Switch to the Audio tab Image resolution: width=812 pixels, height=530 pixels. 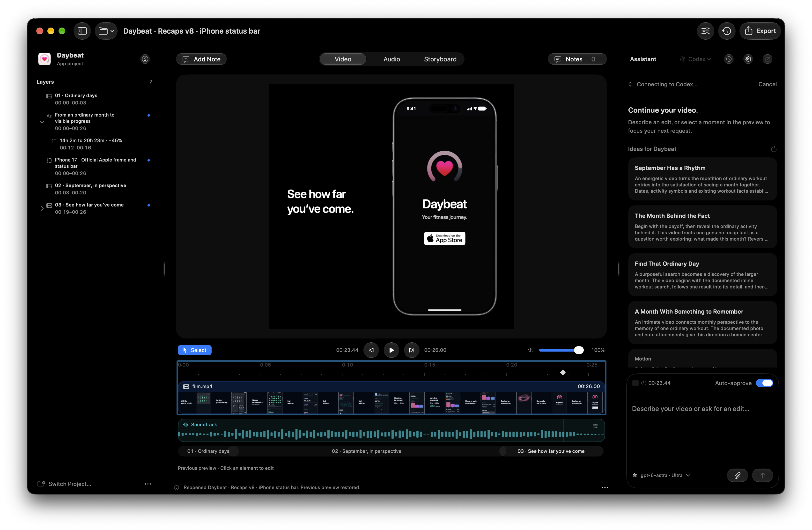pyautogui.click(x=392, y=59)
